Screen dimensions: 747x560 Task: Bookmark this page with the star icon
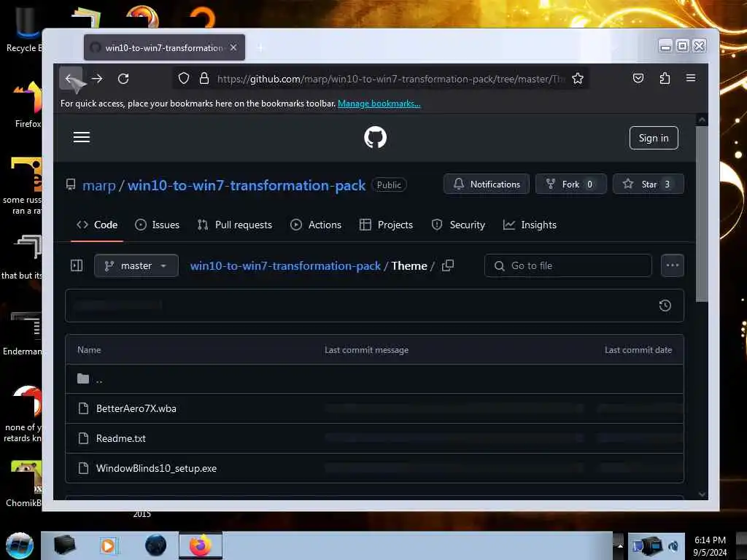578,79
